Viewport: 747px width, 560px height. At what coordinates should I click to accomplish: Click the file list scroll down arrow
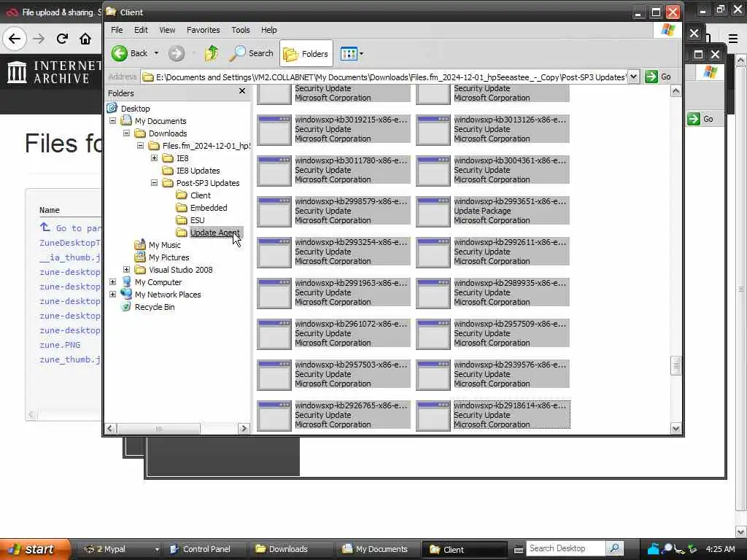[x=676, y=428]
